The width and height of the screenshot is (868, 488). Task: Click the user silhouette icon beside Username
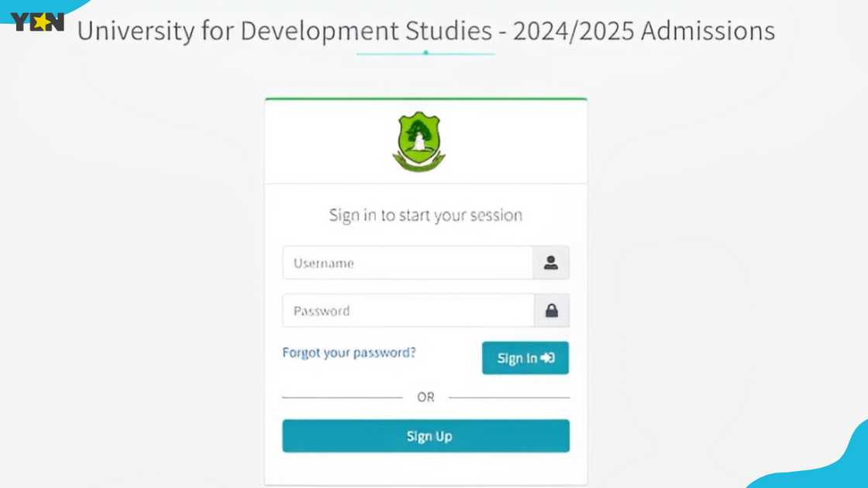coord(551,263)
